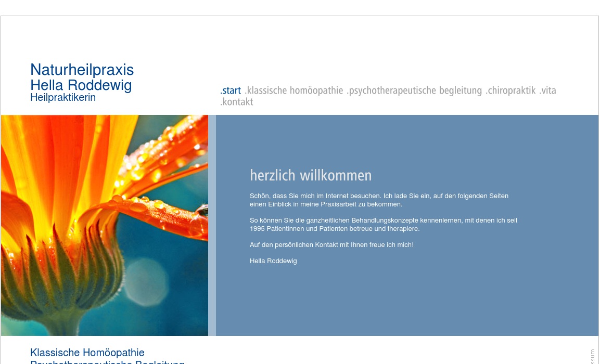Click the persönlichen Kontakt sentence
The width and height of the screenshot is (600, 364).
(x=331, y=245)
